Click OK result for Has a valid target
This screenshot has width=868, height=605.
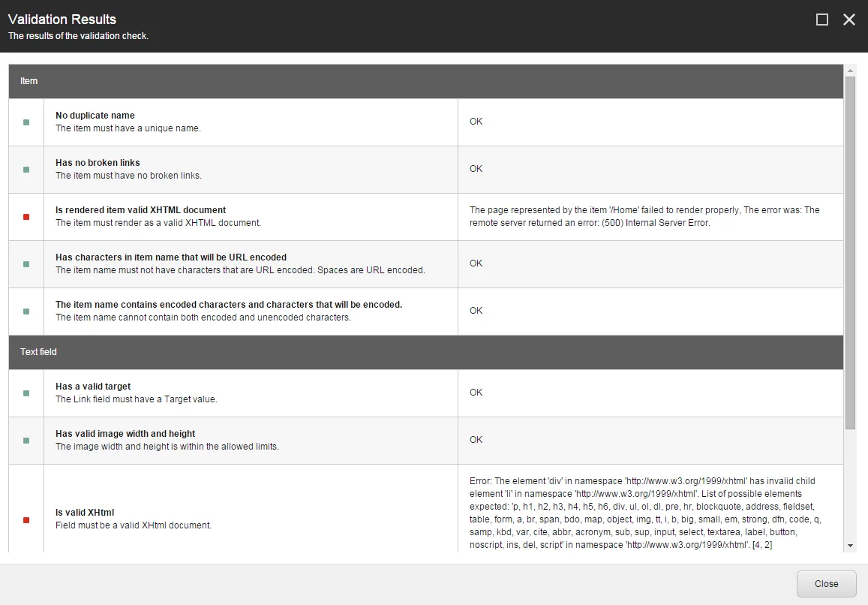click(476, 393)
